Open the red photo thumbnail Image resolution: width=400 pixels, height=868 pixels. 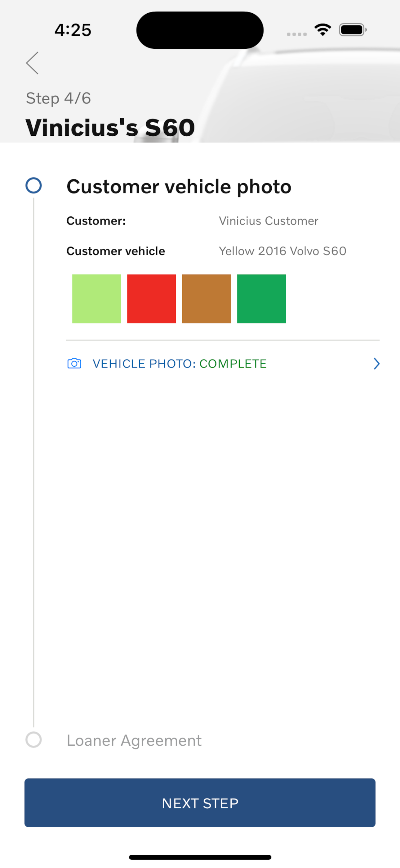152,299
